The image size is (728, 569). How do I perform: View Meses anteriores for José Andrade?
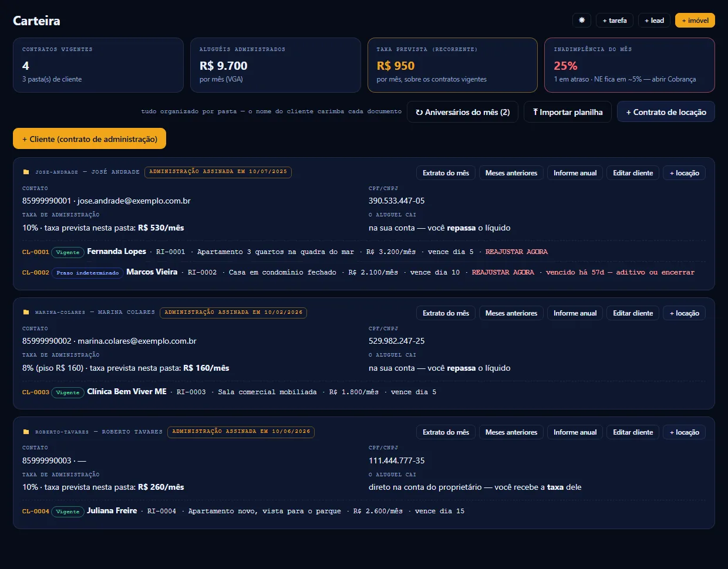coord(511,173)
